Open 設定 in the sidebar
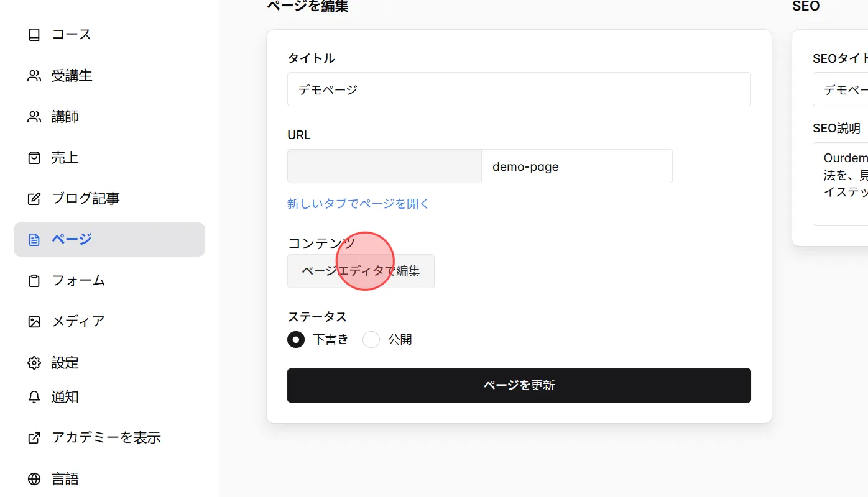Screen dimensions: 868x497 pyautogui.click(x=109, y=363)
